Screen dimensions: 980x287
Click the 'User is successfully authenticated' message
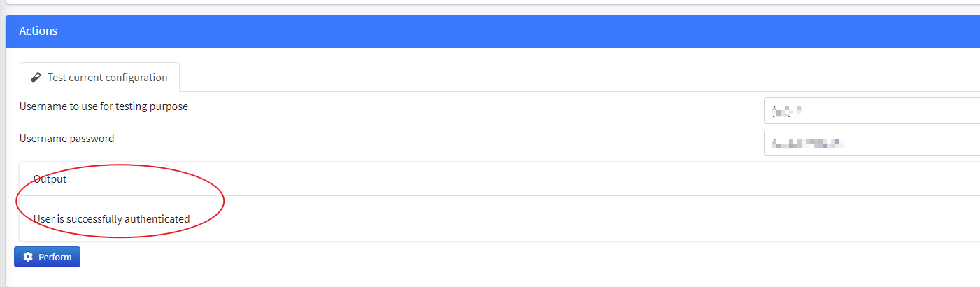[112, 219]
